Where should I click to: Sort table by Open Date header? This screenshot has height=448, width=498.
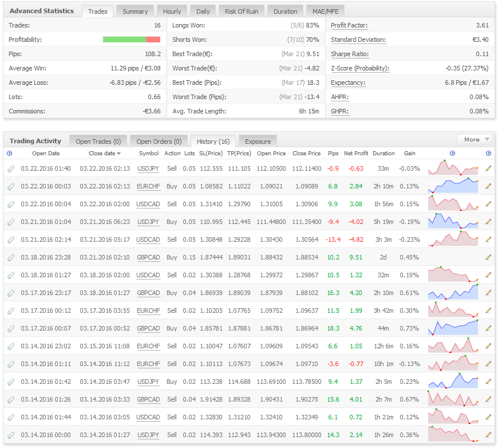point(46,154)
